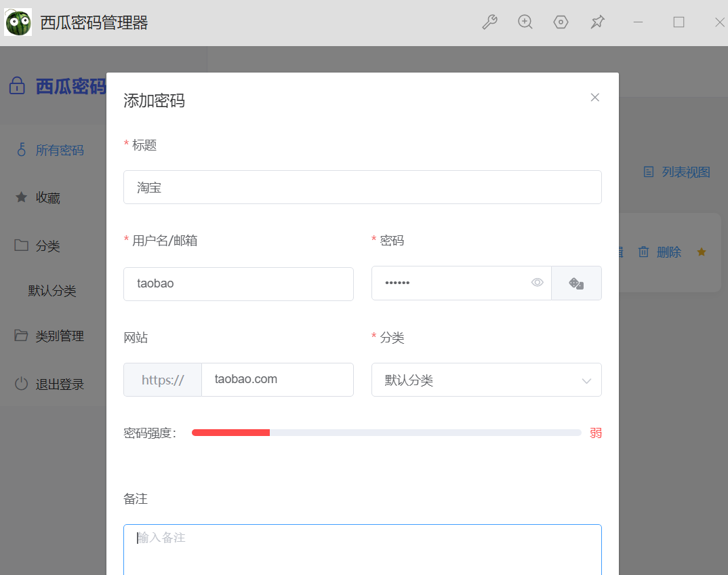Click the 西瓜密码管理器 window title
Image resolution: width=728 pixels, height=575 pixels.
point(94,22)
